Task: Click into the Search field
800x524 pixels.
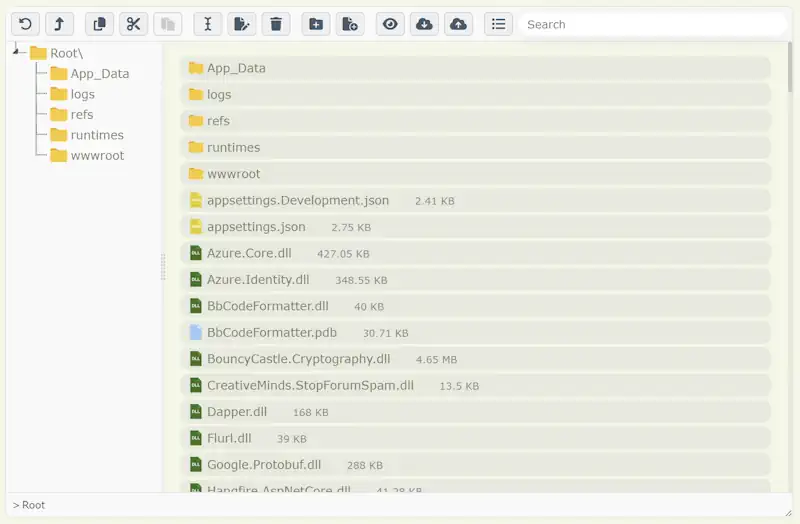Action: point(650,24)
